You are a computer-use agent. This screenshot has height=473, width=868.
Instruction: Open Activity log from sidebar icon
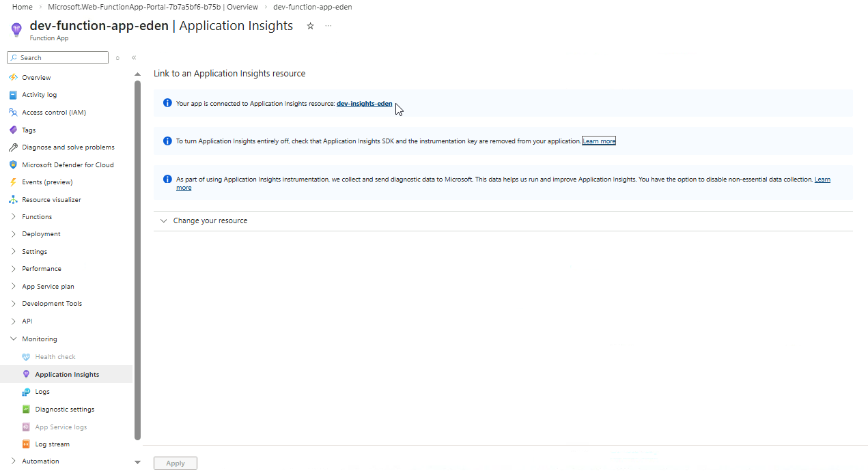(x=13, y=95)
